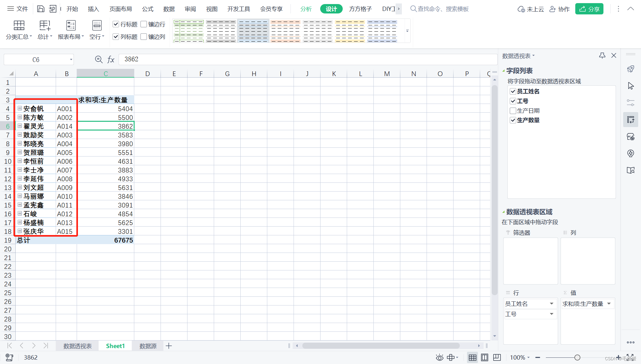Select the pivot table pane icon in right sidebar
Image resolution: width=641 pixels, height=364 pixels.
[x=631, y=120]
